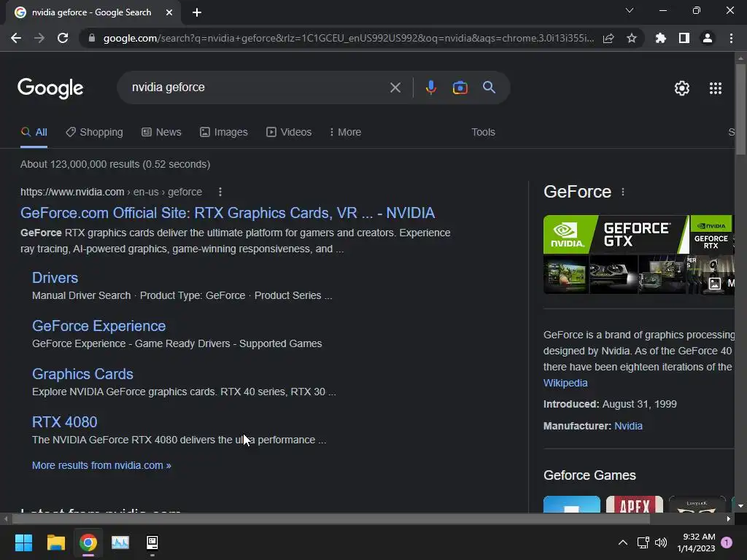This screenshot has width=747, height=560.
Task: Open the volume control
Action: point(661,542)
